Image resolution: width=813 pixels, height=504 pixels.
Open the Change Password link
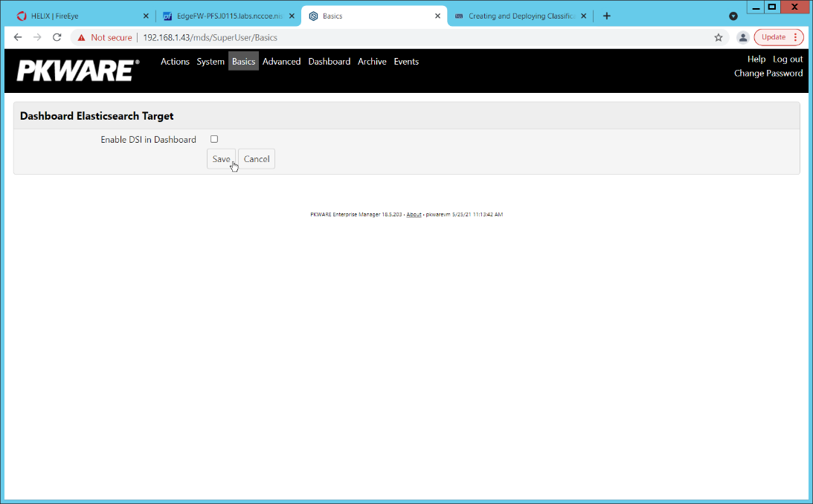tap(768, 73)
